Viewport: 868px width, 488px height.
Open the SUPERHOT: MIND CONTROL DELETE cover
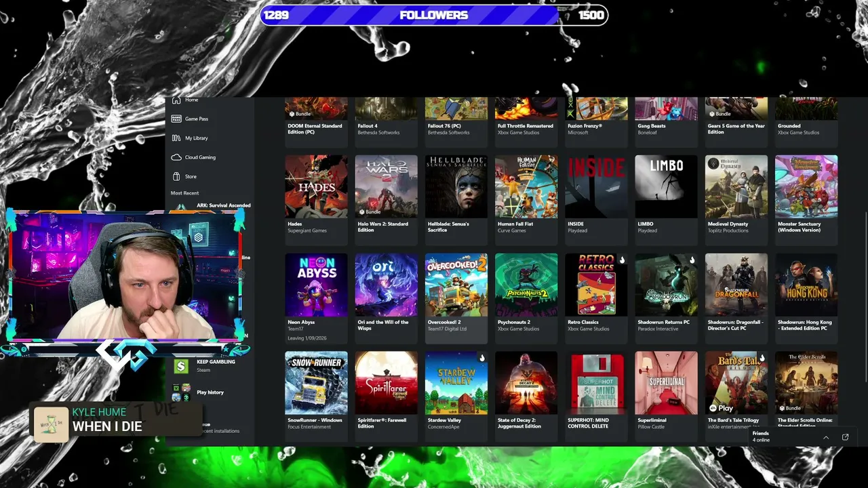click(596, 382)
